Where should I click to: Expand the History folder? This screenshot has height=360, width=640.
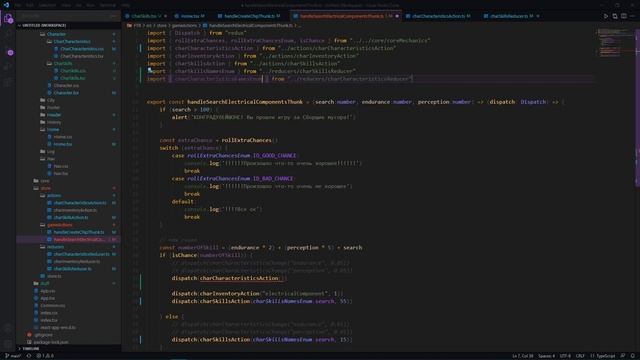coord(54,122)
